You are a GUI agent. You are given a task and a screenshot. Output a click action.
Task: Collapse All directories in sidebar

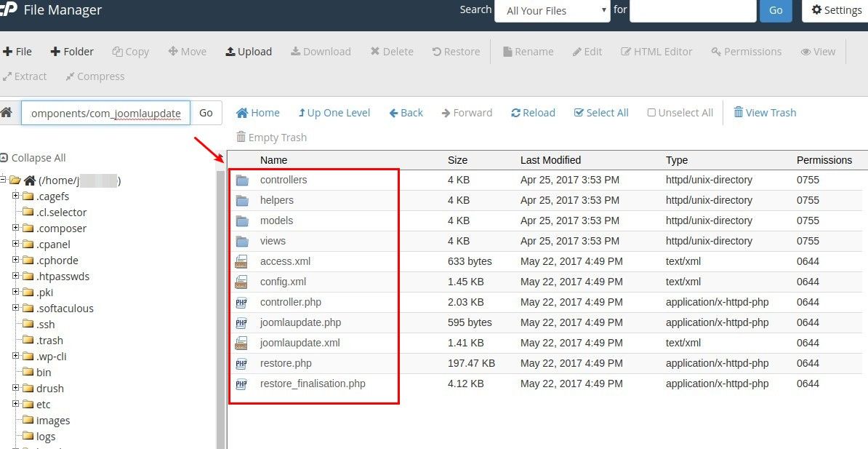pos(33,157)
